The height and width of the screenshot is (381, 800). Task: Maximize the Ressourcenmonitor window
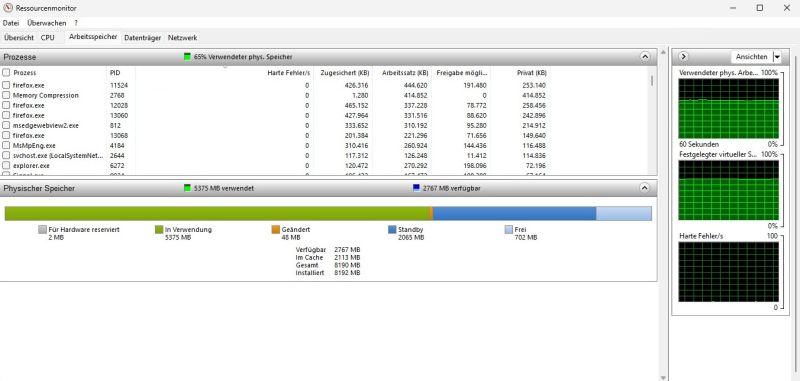pyautogui.click(x=760, y=8)
